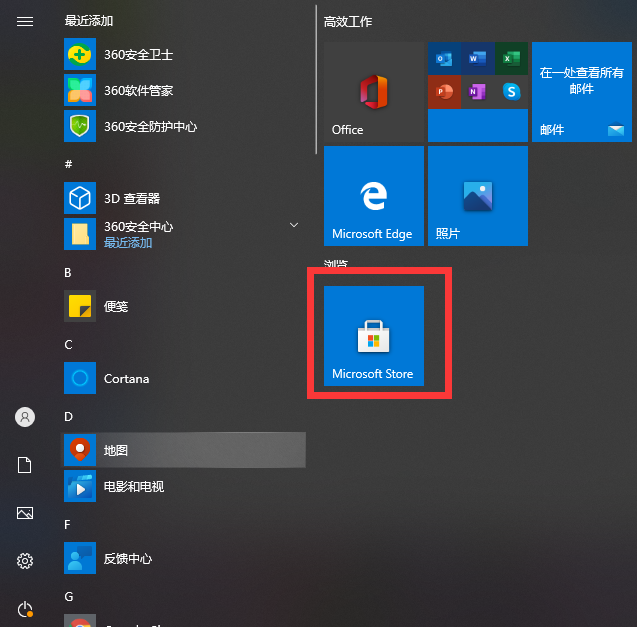Open the Office tile
The image size is (637, 627).
click(374, 92)
